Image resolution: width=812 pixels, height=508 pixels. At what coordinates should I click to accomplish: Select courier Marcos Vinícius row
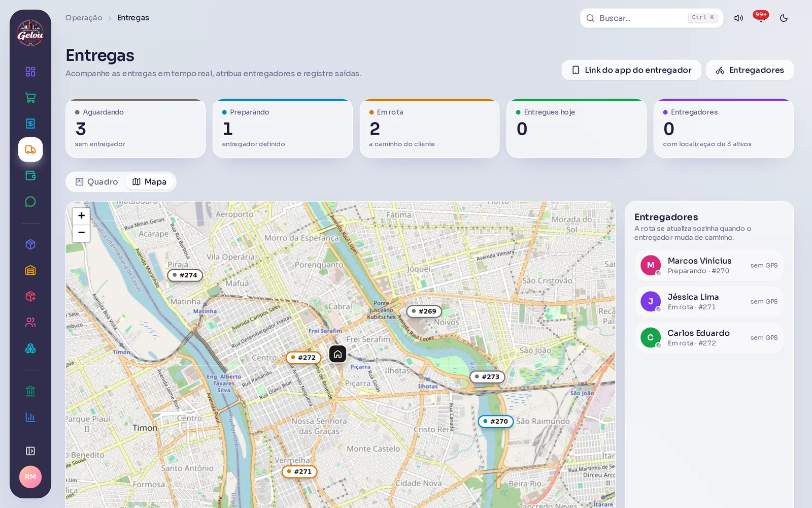click(x=709, y=265)
